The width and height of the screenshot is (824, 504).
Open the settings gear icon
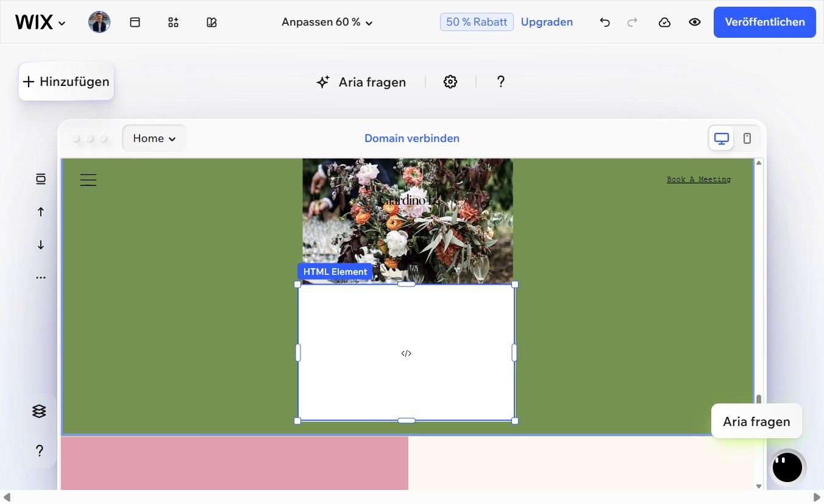click(x=450, y=82)
